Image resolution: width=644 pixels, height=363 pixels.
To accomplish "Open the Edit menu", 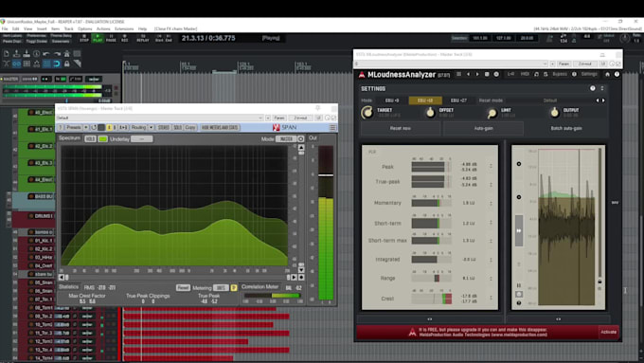I will (15, 29).
